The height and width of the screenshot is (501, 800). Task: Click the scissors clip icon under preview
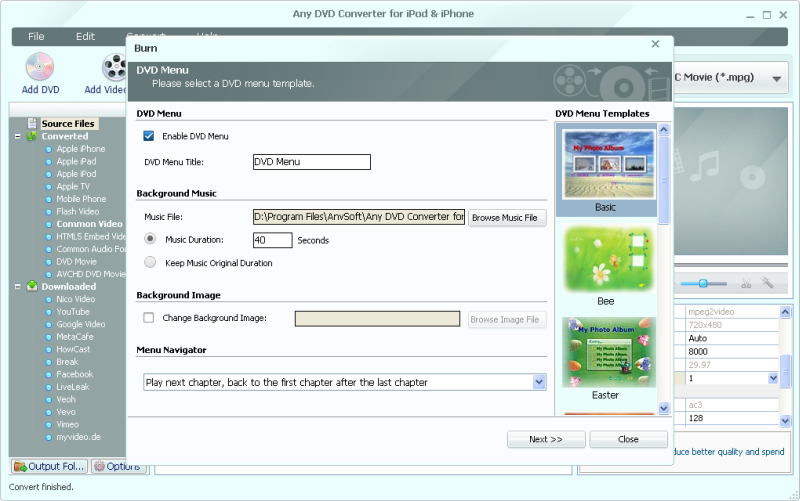pos(746,283)
